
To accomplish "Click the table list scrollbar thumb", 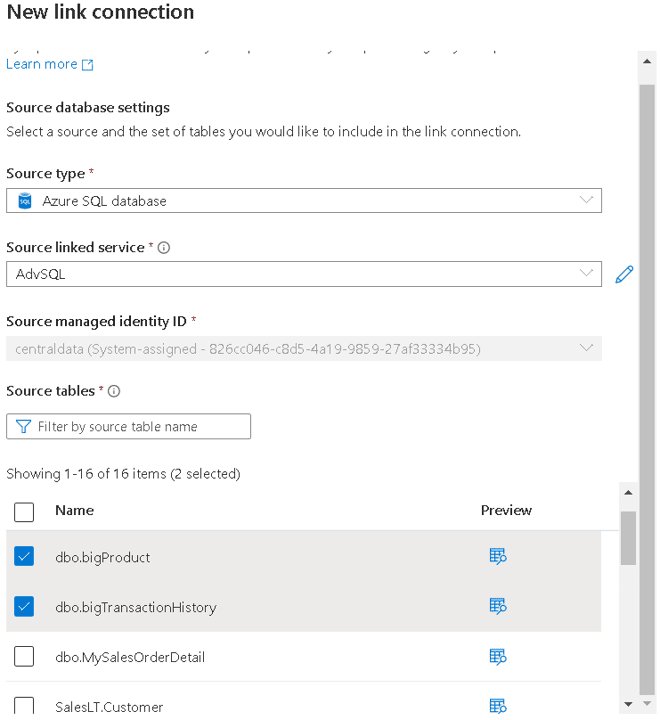I will point(628,538).
